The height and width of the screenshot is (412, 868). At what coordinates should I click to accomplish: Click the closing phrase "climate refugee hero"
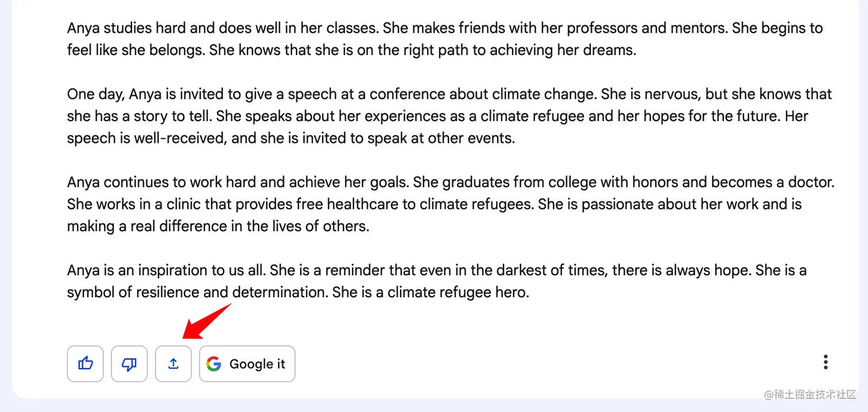pyautogui.click(x=458, y=292)
